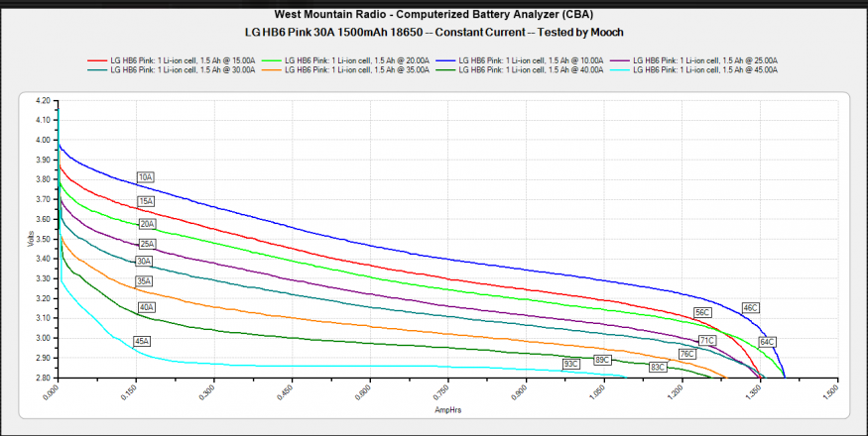Click the cyan 45.00A legend entry
This screenshot has height=436, width=868.
click(x=694, y=70)
